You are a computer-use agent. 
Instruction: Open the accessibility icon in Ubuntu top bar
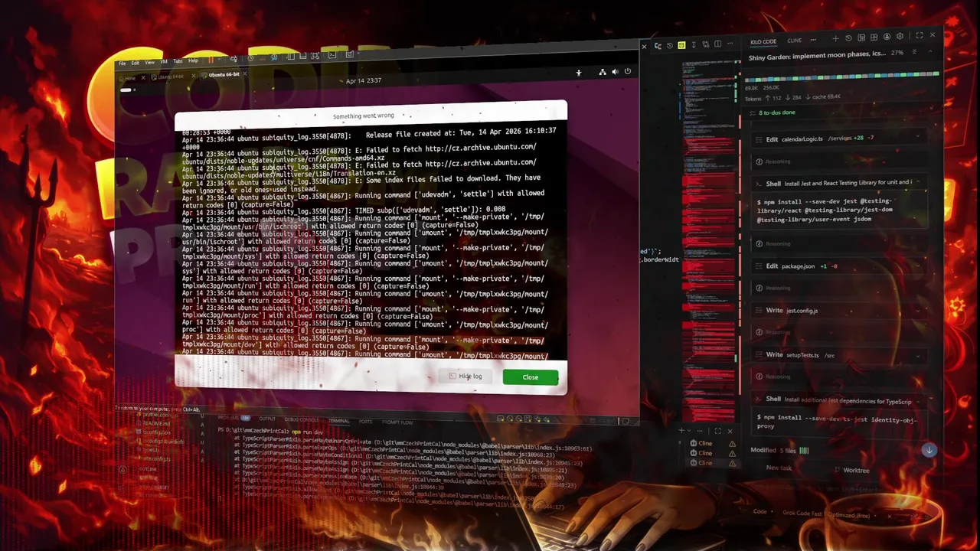[x=578, y=73]
